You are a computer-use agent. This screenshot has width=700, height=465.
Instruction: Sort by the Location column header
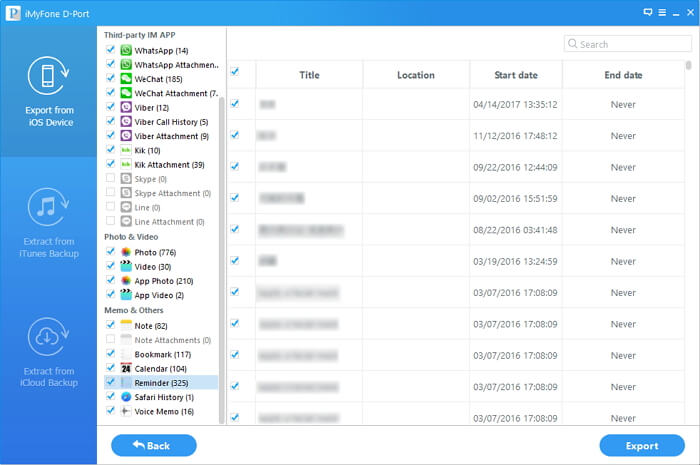click(x=416, y=75)
